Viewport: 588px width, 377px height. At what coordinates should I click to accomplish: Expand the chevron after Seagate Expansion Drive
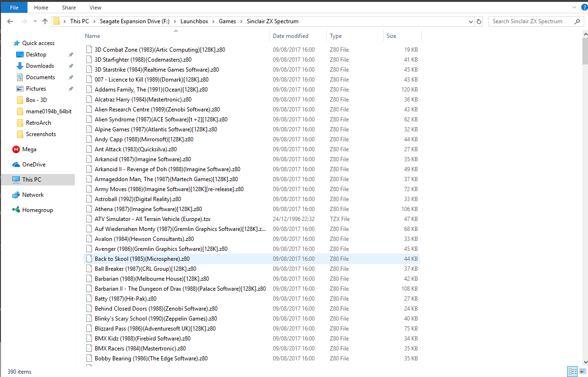[175, 21]
